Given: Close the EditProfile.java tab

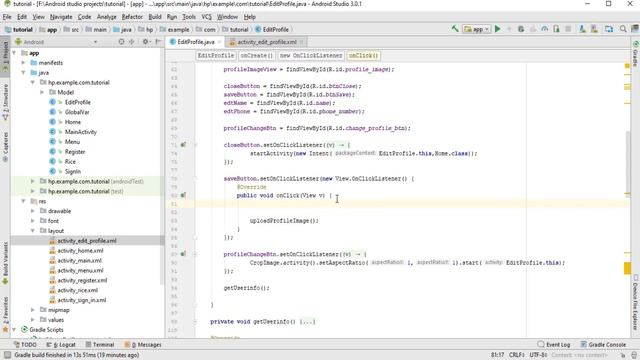Looking at the screenshot, I should point(219,42).
